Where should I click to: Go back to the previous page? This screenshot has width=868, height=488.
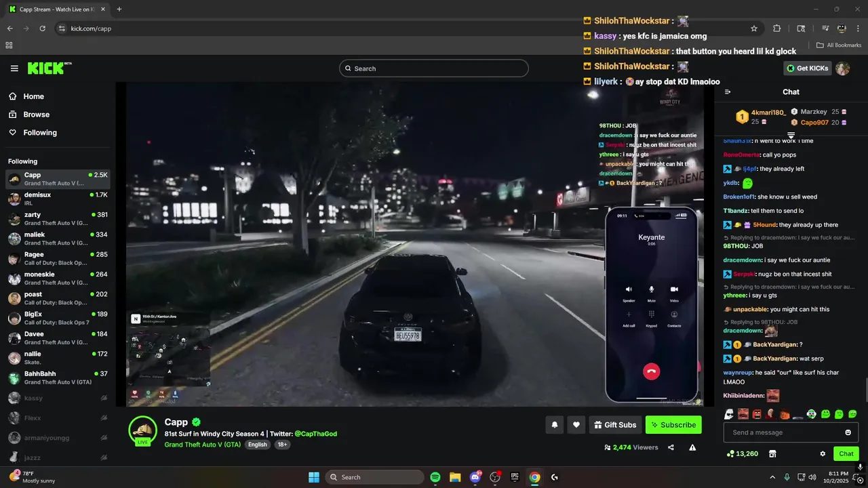[x=9, y=28]
